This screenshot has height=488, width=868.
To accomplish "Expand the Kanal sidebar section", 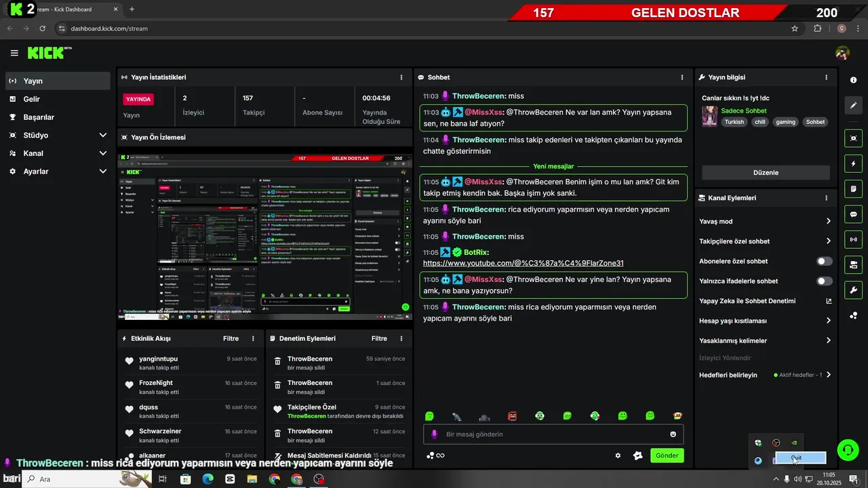I will coord(58,153).
